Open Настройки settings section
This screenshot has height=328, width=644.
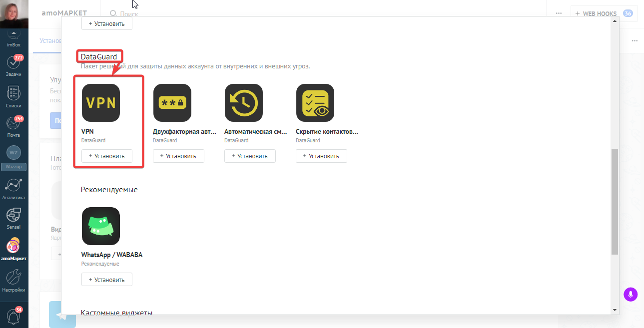pos(13,280)
